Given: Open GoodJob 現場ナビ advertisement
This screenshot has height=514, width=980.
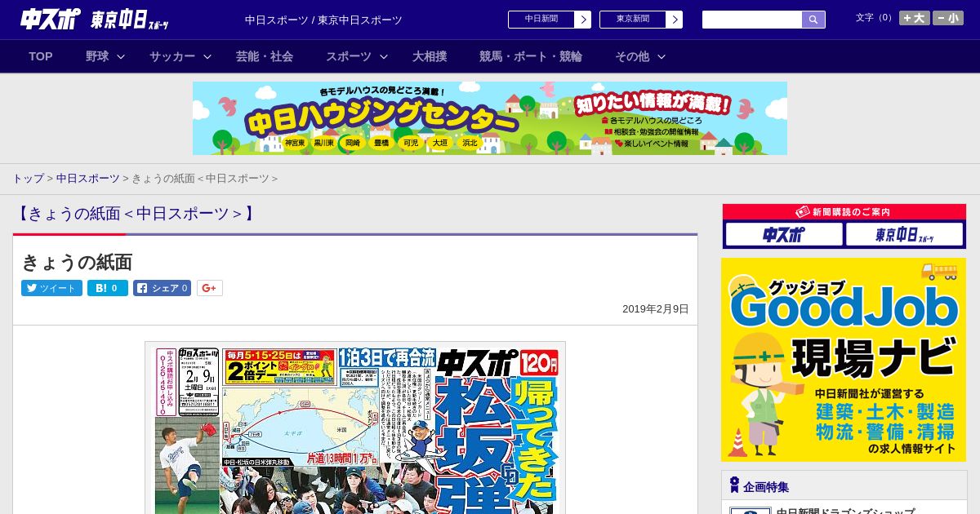Looking at the screenshot, I should (x=844, y=360).
